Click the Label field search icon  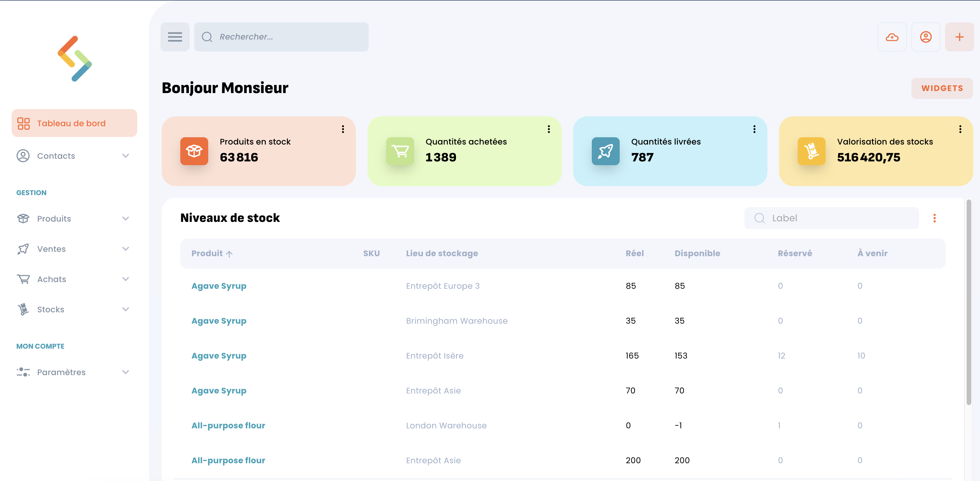(x=759, y=218)
